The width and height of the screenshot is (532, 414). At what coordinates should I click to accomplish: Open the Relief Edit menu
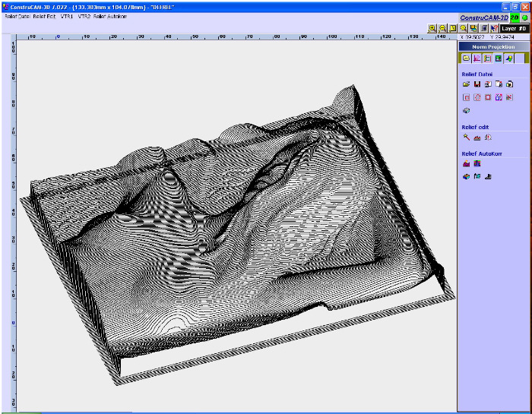tap(44, 16)
